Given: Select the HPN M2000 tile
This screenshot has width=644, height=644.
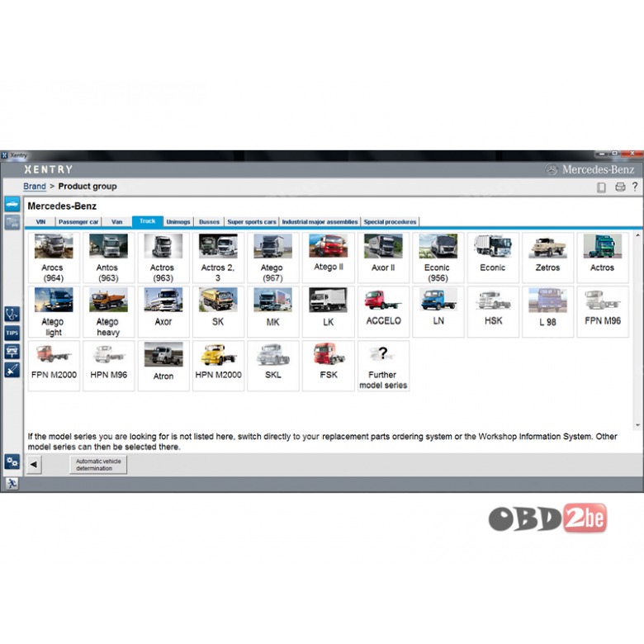Looking at the screenshot, I should pyautogui.click(x=218, y=366).
